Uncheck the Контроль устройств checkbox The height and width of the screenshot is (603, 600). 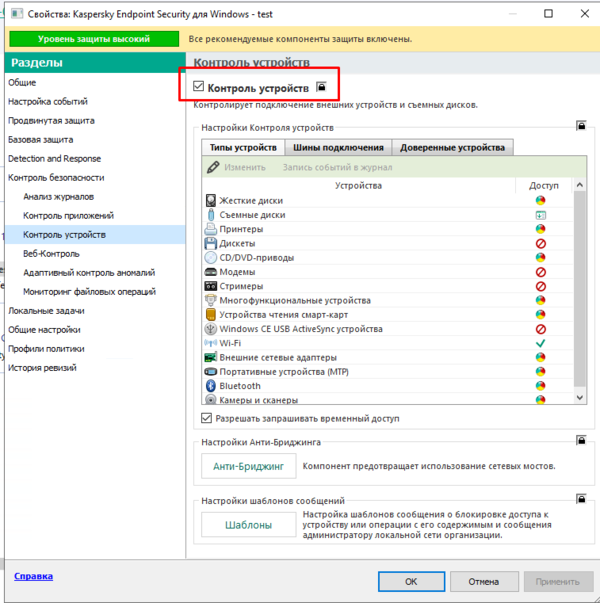point(198,86)
